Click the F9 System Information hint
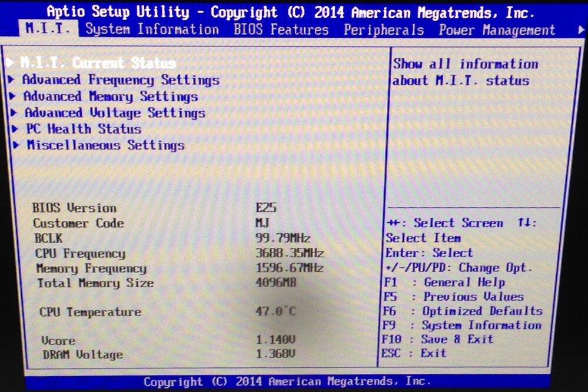 [461, 325]
